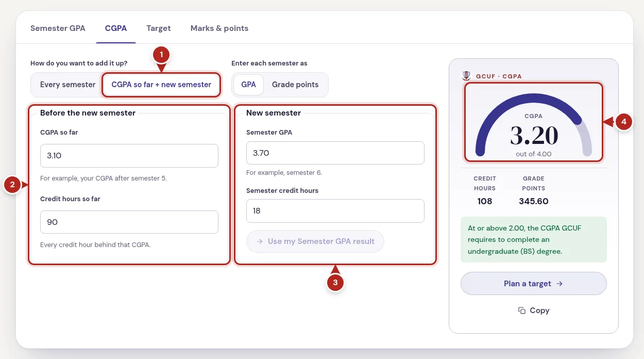Click the 'At or above 2.00' notice
The width and height of the screenshot is (644, 359).
click(534, 239)
